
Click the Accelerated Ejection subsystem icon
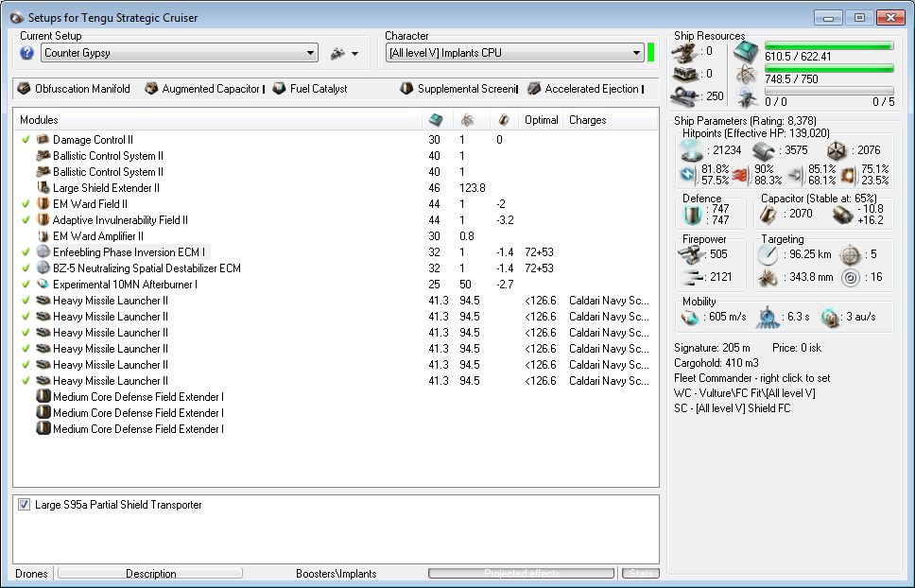pos(534,89)
